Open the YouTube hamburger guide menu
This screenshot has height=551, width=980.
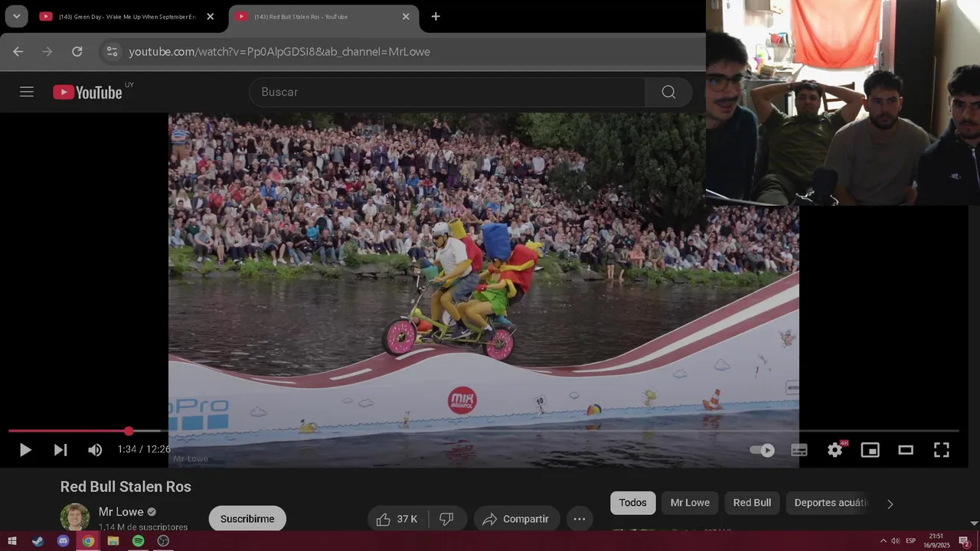coord(27,92)
